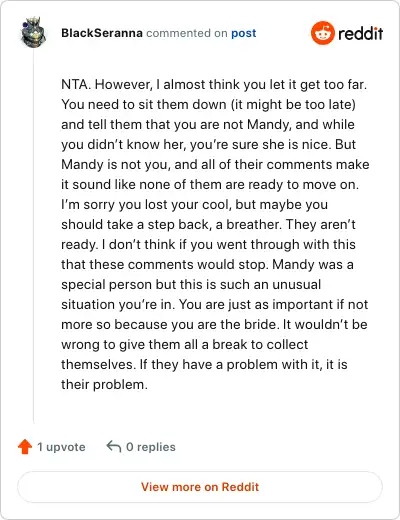The width and height of the screenshot is (400, 520).
Task: Click the last line "their problem."
Action: click(104, 385)
